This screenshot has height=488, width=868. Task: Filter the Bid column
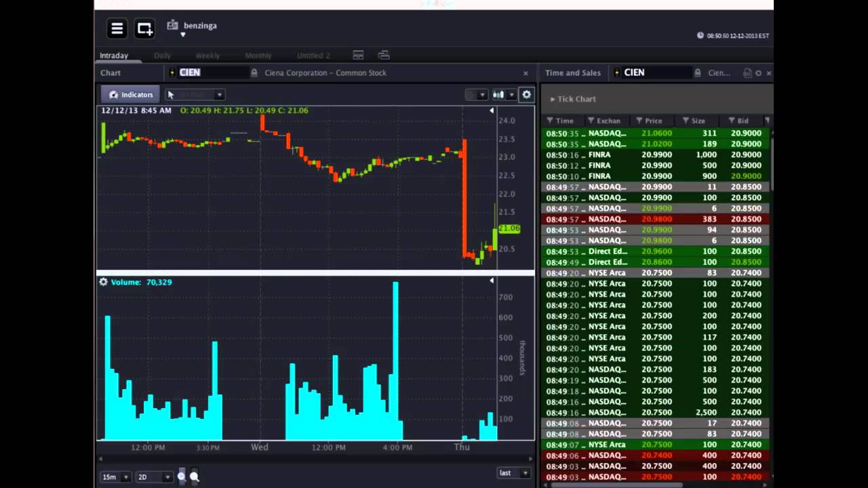click(732, 121)
